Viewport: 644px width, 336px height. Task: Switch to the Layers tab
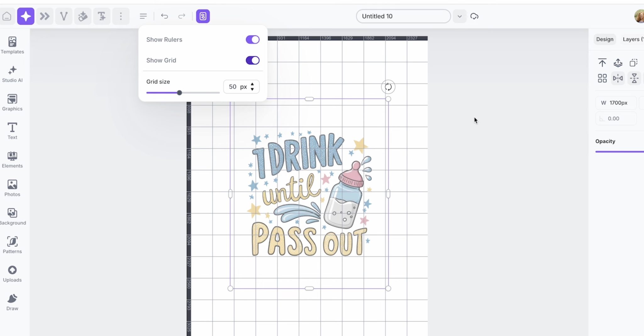[632, 39]
